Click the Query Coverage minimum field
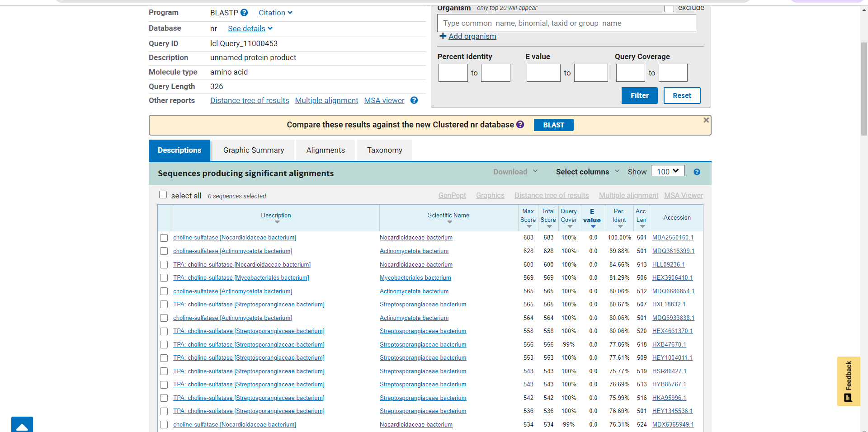868x432 pixels. tap(631, 73)
